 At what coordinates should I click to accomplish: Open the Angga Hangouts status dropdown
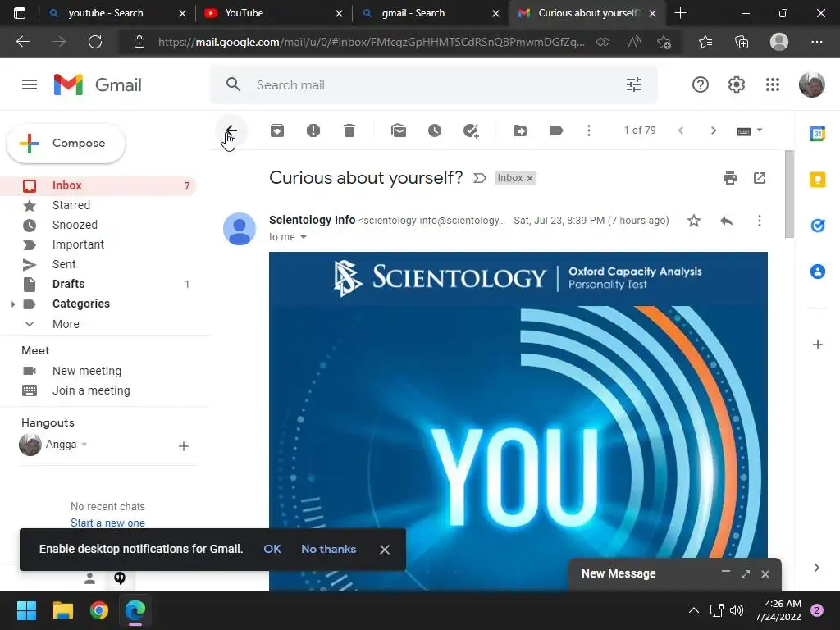[84, 445]
